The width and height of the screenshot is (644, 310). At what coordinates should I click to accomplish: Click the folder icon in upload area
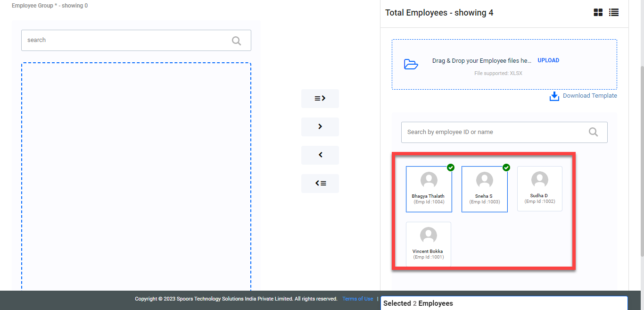click(411, 64)
